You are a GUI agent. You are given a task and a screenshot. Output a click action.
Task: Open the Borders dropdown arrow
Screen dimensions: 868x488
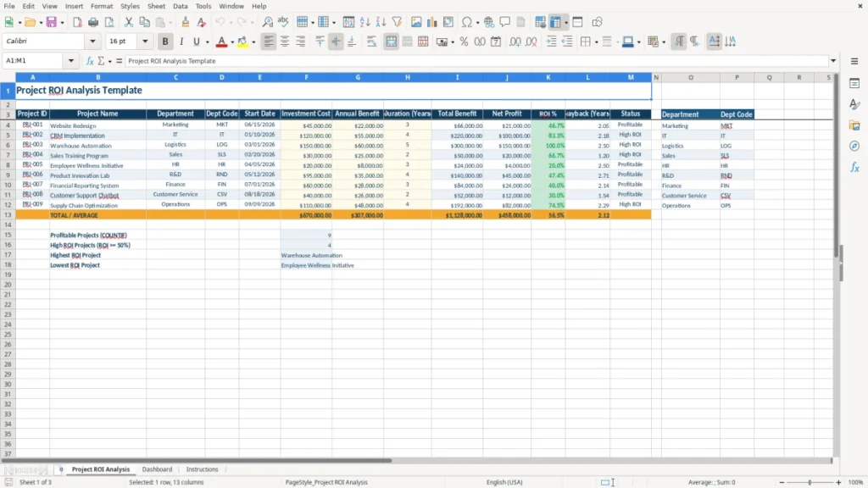tap(596, 42)
